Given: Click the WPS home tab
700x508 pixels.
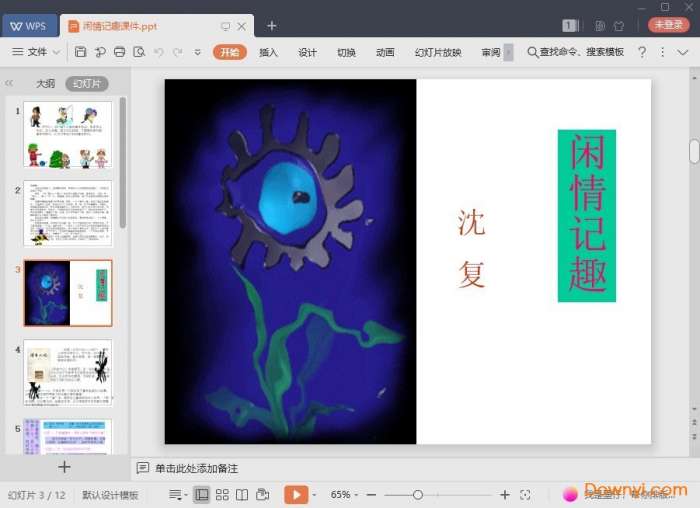Looking at the screenshot, I should (29, 25).
